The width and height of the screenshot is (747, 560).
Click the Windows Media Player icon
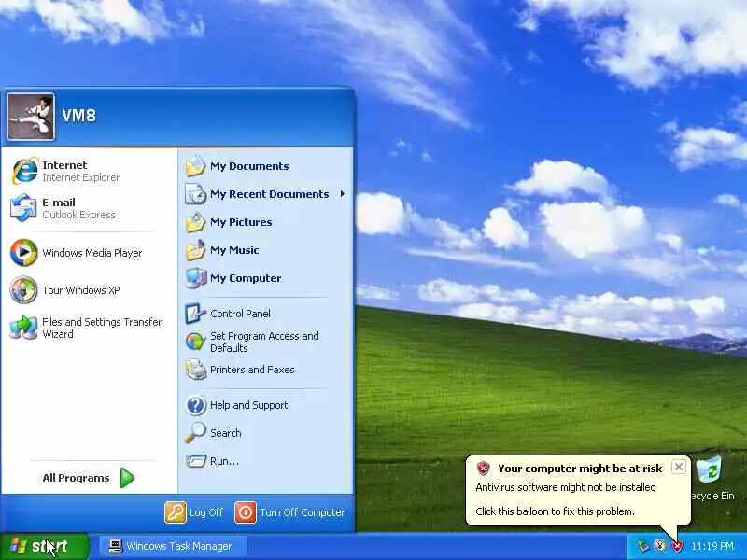coord(24,252)
